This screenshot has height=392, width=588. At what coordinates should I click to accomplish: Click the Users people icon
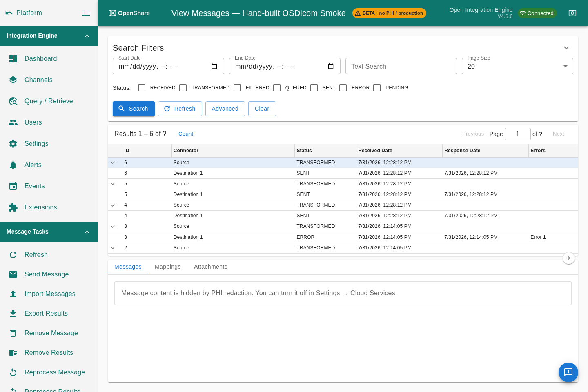(13, 122)
